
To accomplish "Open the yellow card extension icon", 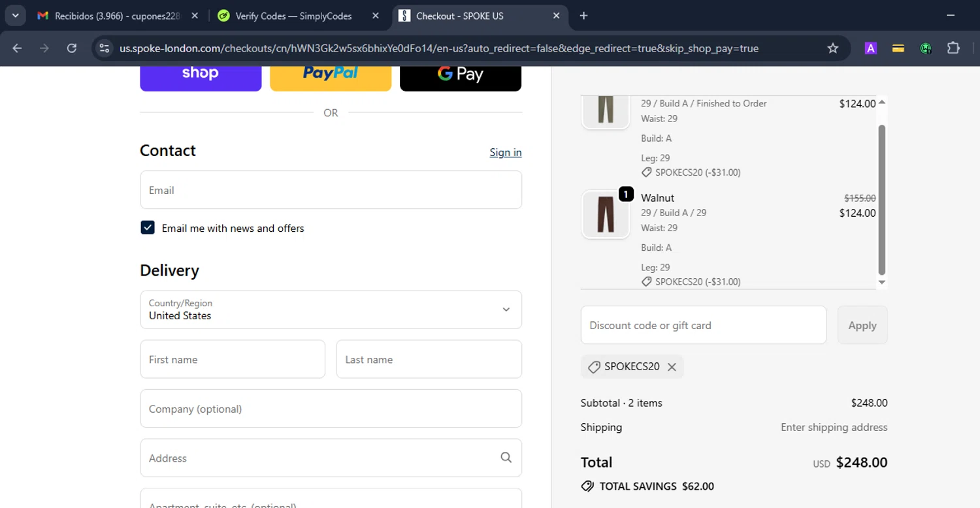I will (x=898, y=48).
